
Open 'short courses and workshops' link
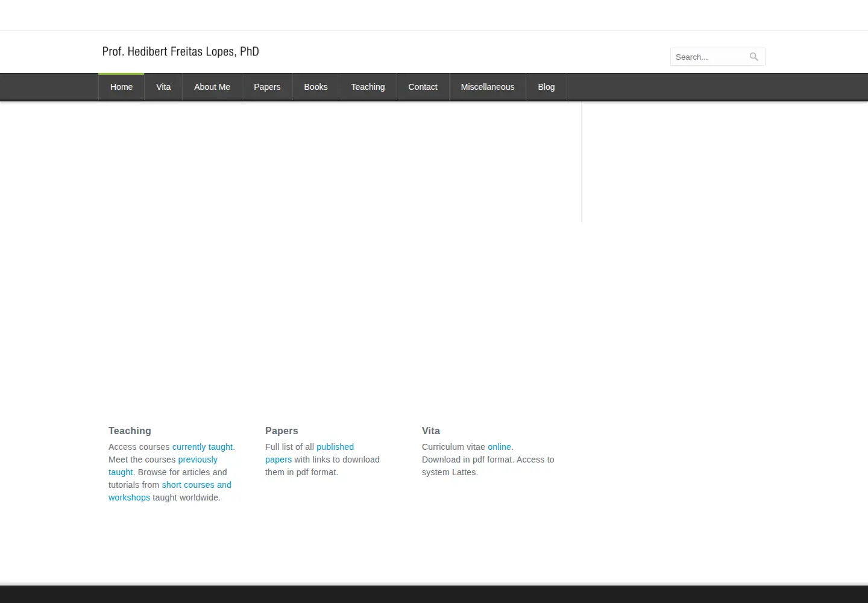click(x=197, y=485)
